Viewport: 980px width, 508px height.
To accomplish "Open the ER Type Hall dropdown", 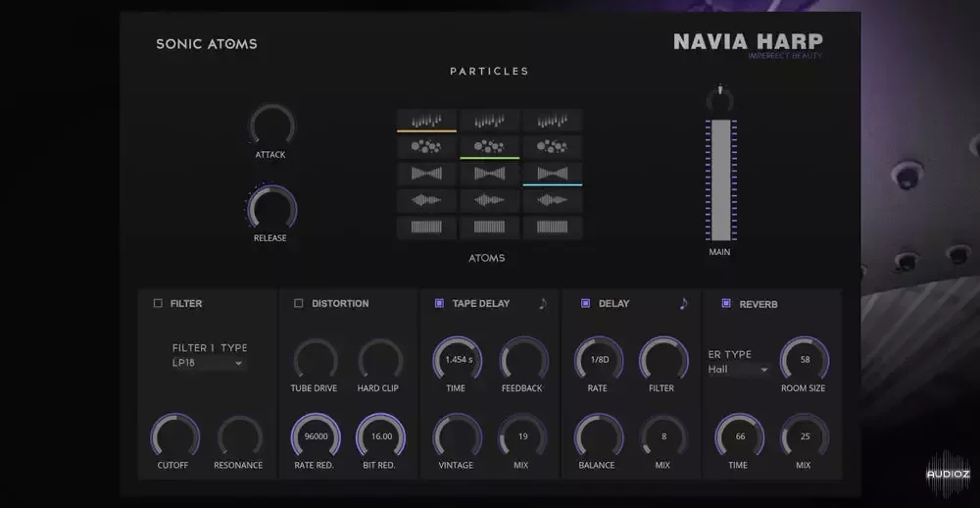I will pyautogui.click(x=739, y=370).
